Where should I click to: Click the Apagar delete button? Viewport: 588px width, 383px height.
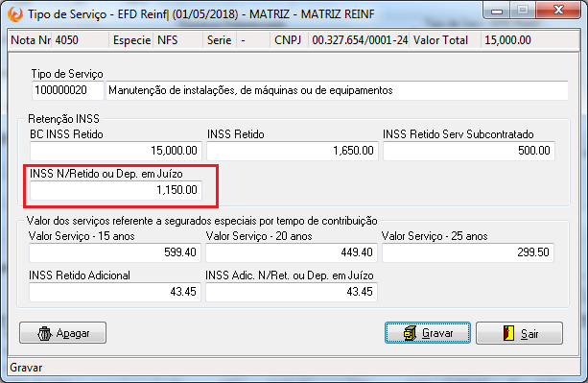tap(63, 333)
